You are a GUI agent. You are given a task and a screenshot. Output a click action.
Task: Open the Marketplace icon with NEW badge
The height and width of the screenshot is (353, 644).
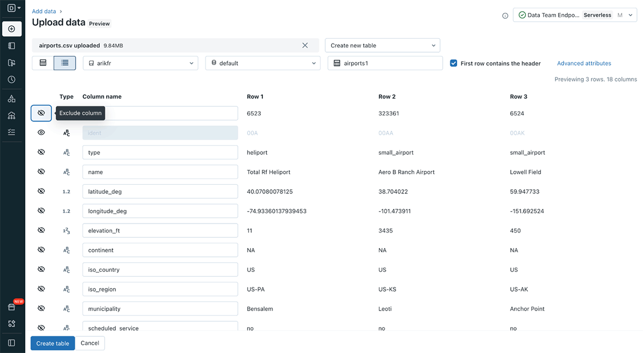12,307
